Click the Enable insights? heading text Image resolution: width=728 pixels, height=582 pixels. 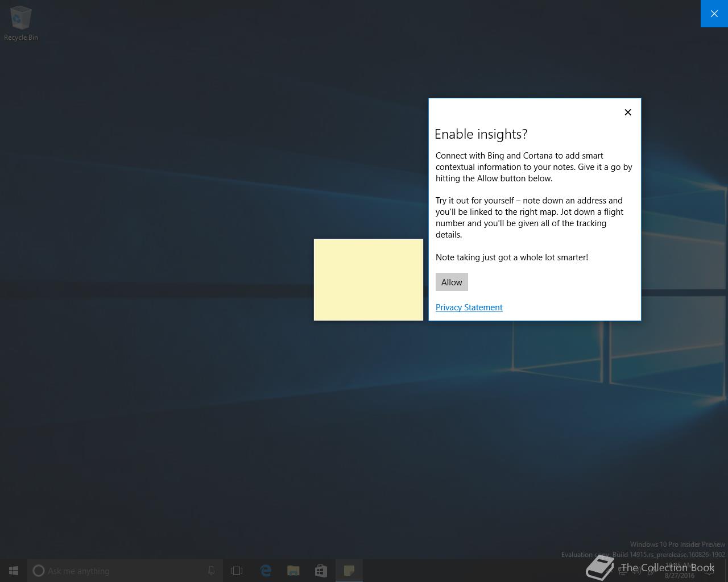tap(481, 134)
